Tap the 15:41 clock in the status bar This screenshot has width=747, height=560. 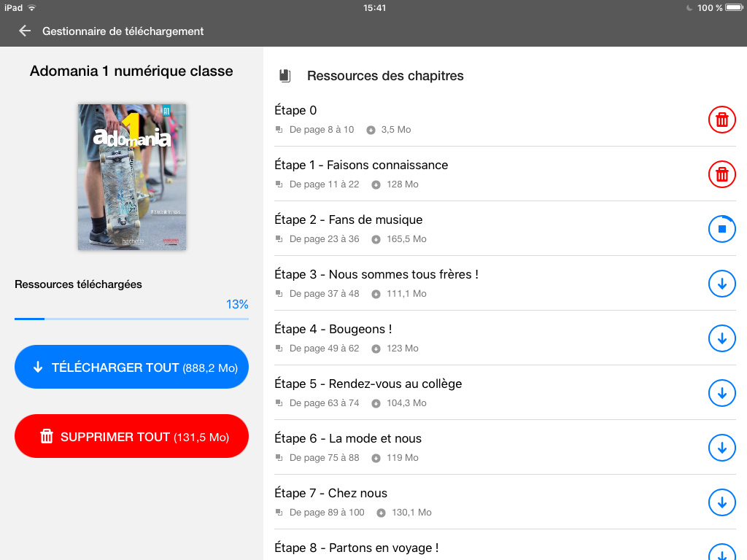[374, 7]
